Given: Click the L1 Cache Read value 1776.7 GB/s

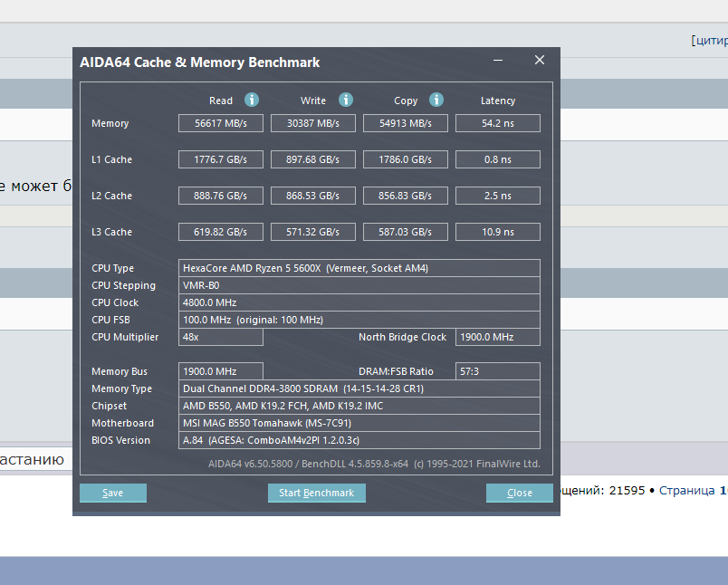Looking at the screenshot, I should 221,159.
